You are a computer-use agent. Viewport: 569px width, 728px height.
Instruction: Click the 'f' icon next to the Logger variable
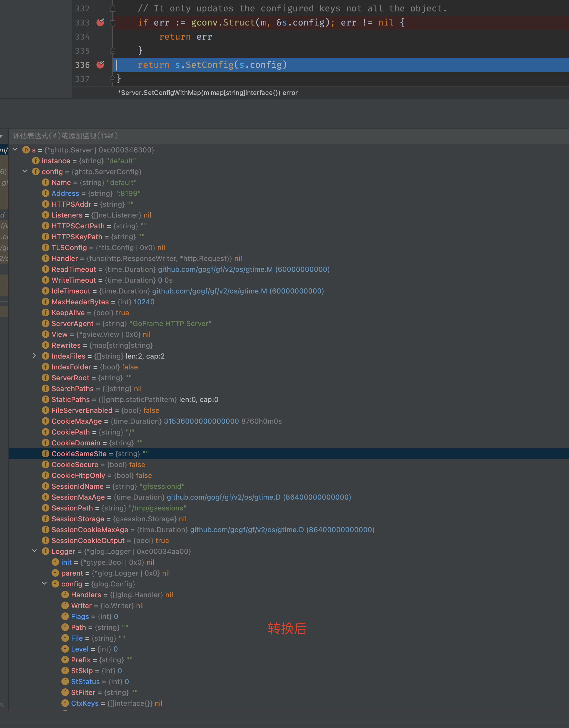click(45, 551)
